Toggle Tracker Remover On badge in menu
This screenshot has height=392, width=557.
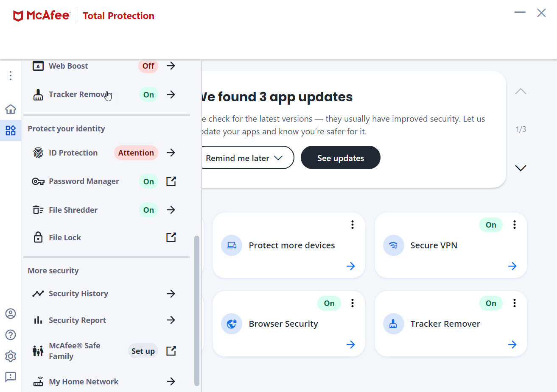[x=148, y=95]
